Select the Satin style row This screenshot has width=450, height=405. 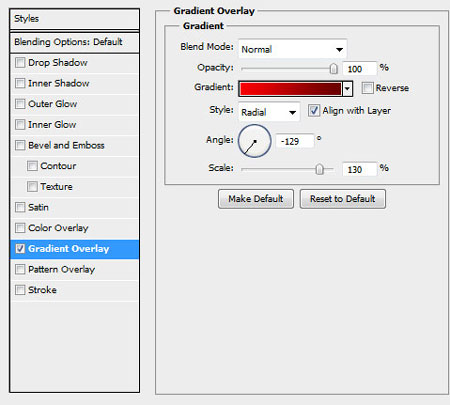74,207
